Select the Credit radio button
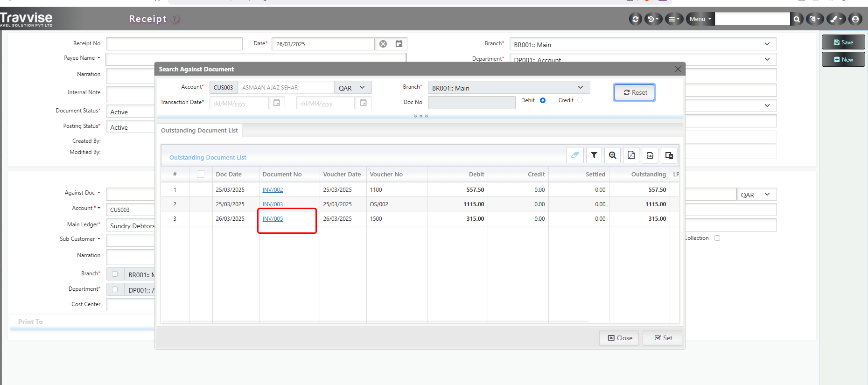 click(x=580, y=100)
